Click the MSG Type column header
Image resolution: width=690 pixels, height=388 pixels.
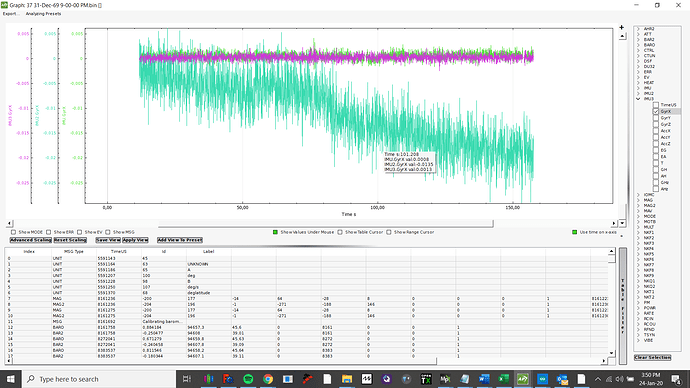click(73, 251)
